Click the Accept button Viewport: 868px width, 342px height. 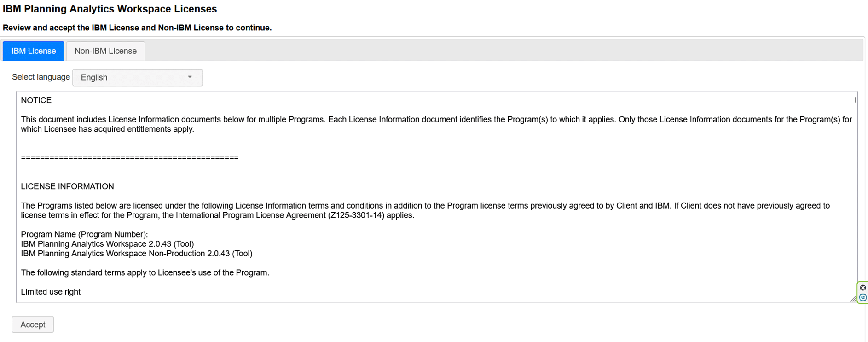point(33,325)
